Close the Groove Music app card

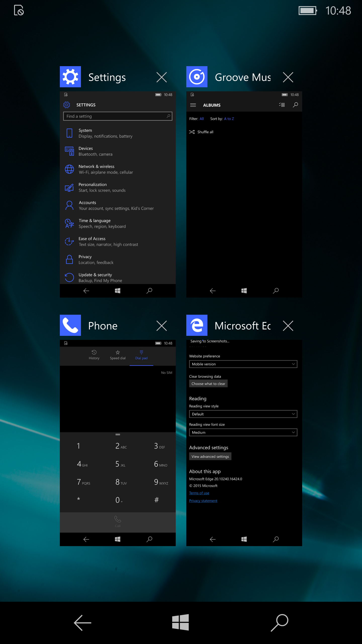[288, 77]
